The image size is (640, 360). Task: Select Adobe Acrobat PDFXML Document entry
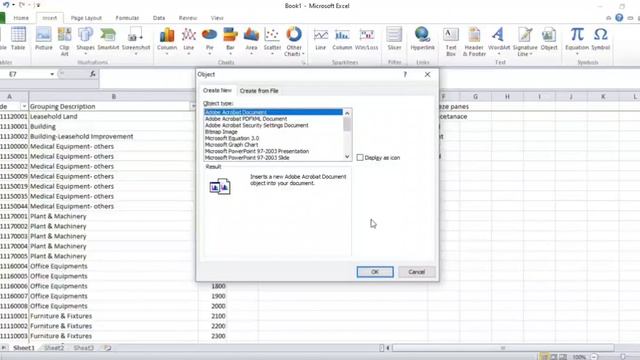[273, 119]
